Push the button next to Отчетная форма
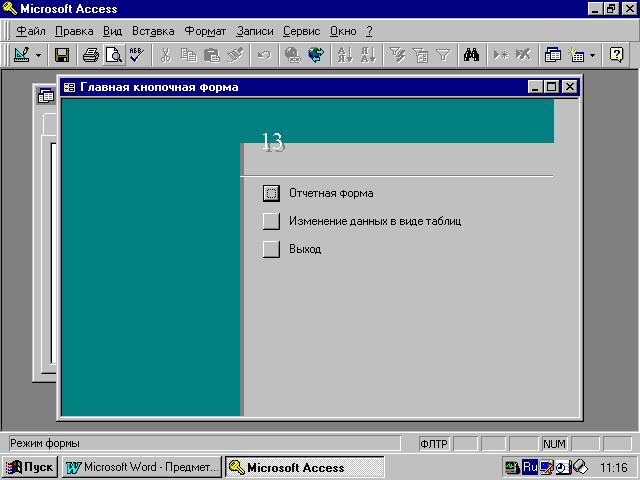The image size is (640, 480). coord(271,193)
